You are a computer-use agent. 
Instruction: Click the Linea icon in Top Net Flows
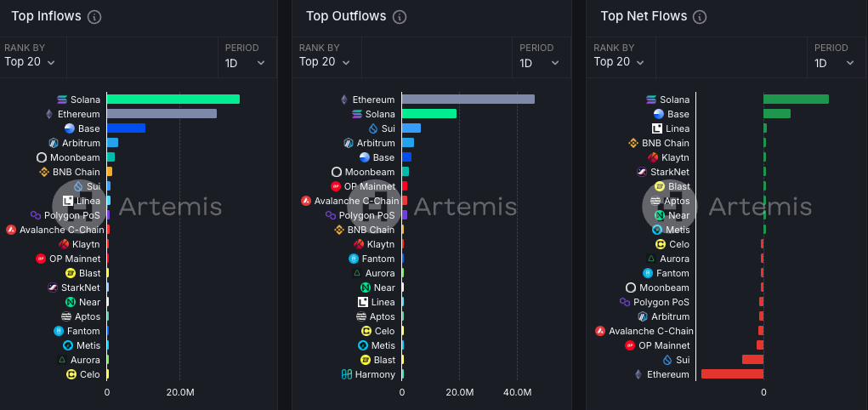[657, 128]
